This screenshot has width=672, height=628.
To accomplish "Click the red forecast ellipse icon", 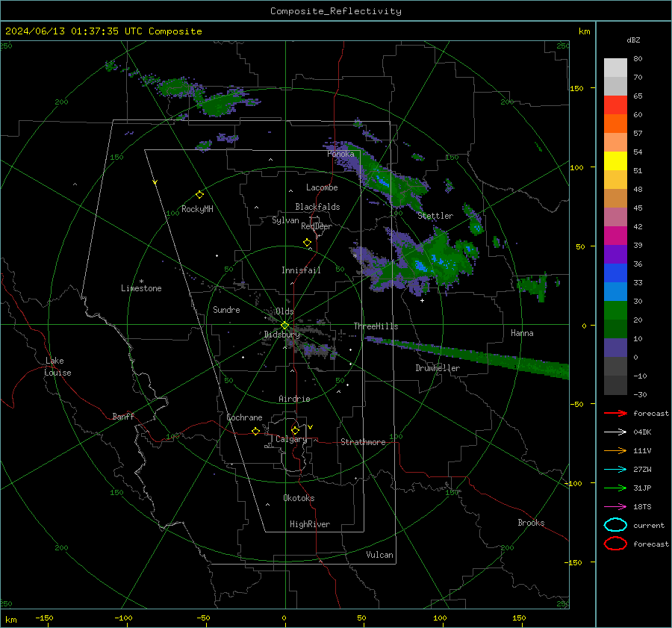I will (x=615, y=544).
